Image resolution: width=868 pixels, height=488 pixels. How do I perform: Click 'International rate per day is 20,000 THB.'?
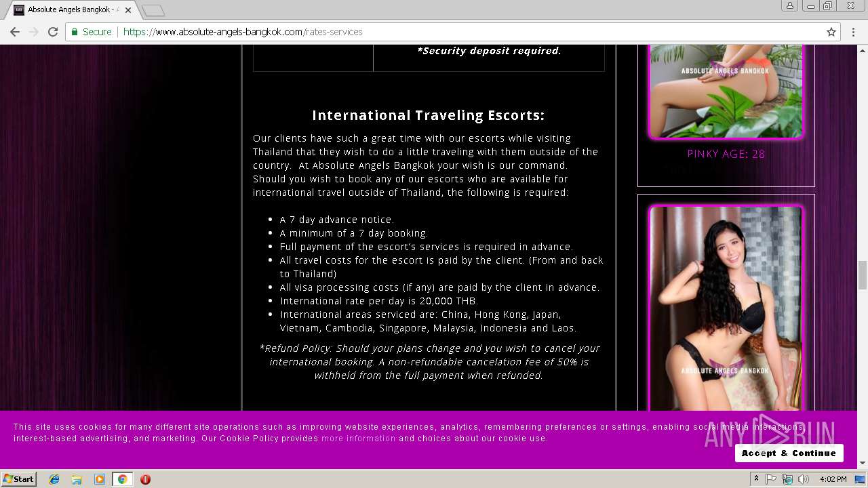[x=379, y=301]
